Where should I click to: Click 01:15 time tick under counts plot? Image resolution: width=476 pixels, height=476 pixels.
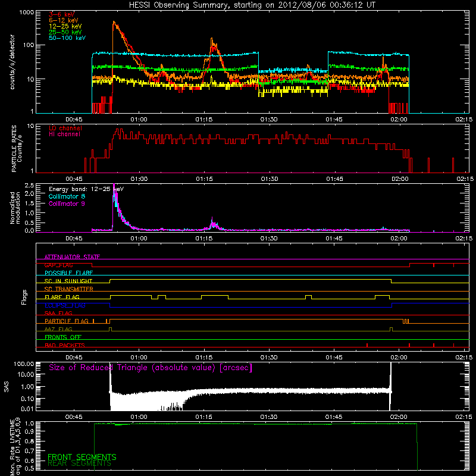click(x=204, y=120)
